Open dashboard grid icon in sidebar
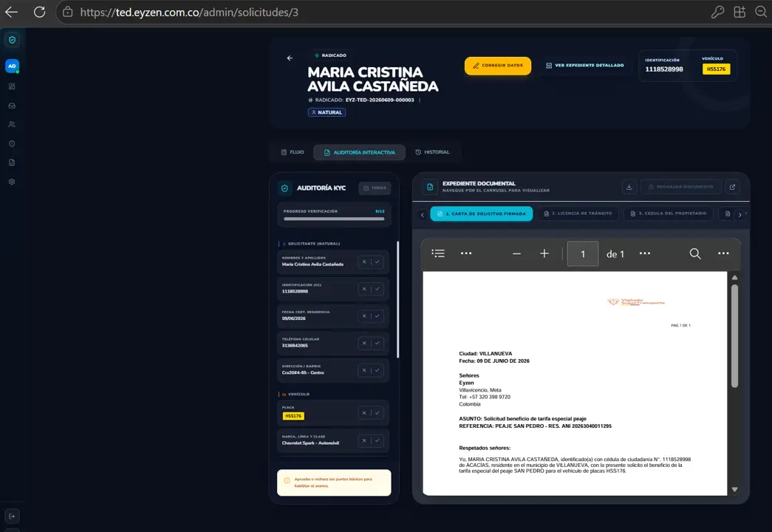The image size is (772, 532). pyautogui.click(x=12, y=86)
